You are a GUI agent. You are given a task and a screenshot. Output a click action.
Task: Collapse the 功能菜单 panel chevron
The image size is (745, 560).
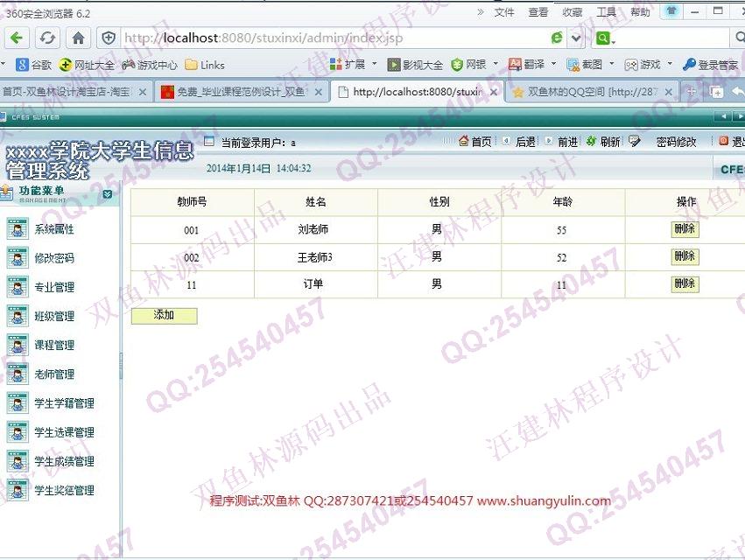click(x=107, y=194)
